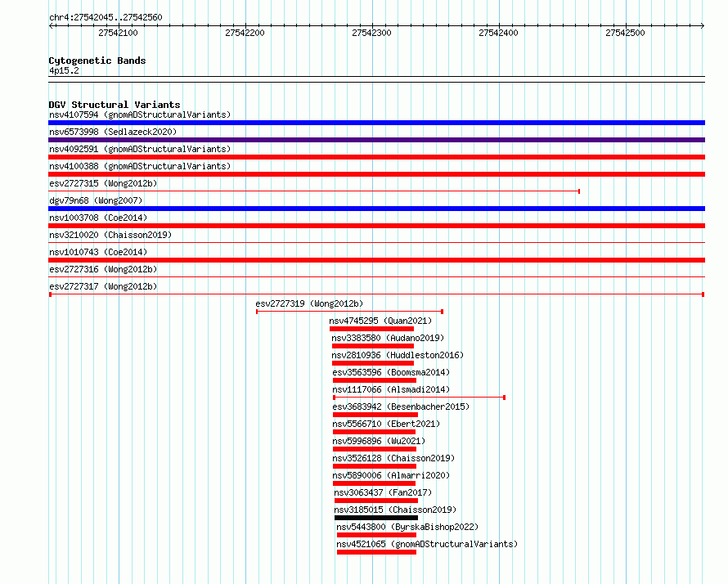Screen dimensions: 728x584
Task: Select the nsv2810936 (Huddleston2016) label
Action: 398,355
